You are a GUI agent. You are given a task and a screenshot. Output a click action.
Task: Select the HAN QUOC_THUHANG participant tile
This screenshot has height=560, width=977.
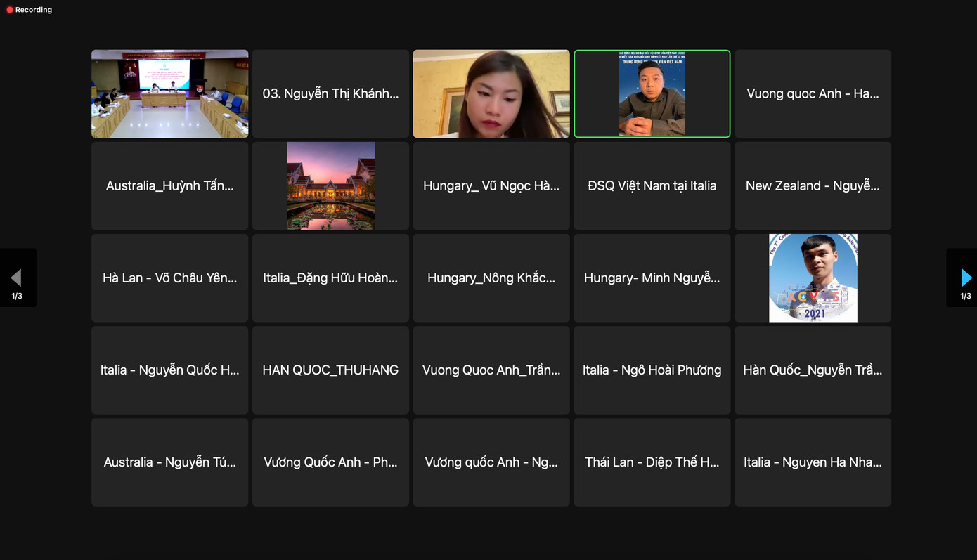point(330,370)
